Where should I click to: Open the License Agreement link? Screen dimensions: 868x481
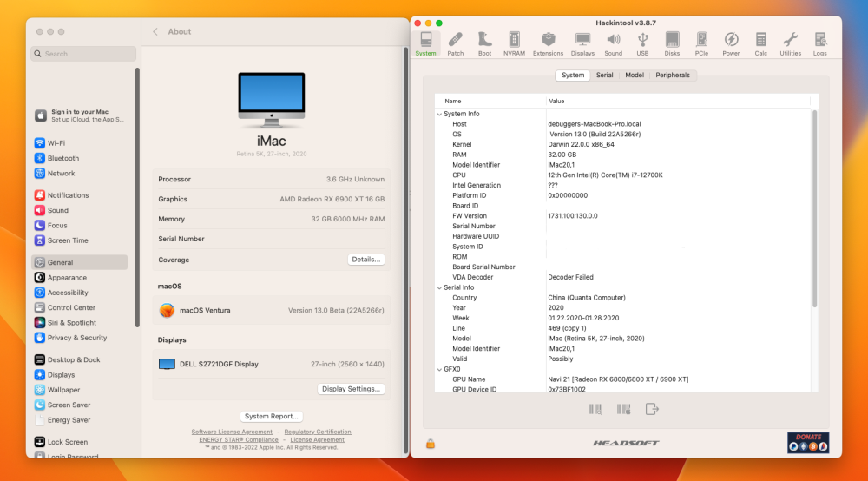point(317,439)
